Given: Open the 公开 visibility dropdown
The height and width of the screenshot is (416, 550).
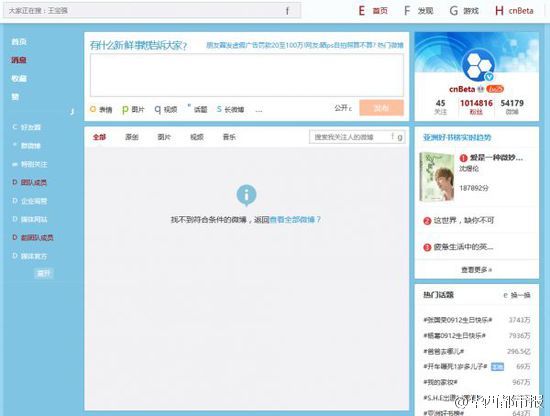Looking at the screenshot, I should [x=343, y=108].
